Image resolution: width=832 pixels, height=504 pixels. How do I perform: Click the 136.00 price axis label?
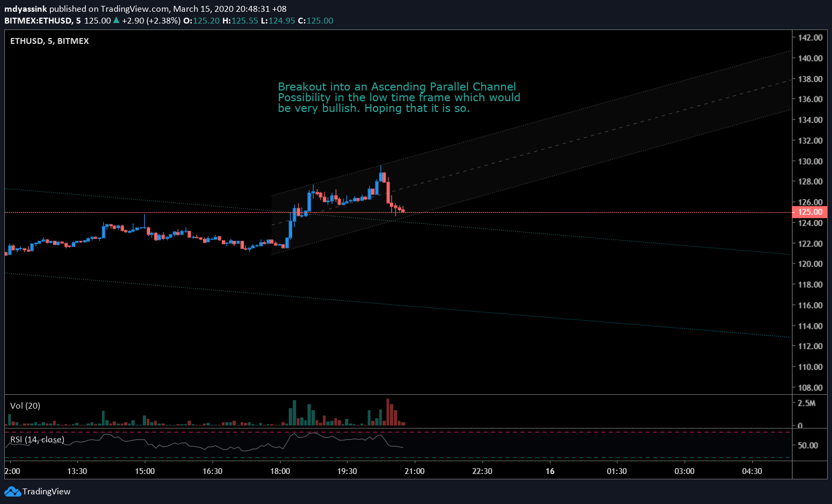(x=810, y=99)
